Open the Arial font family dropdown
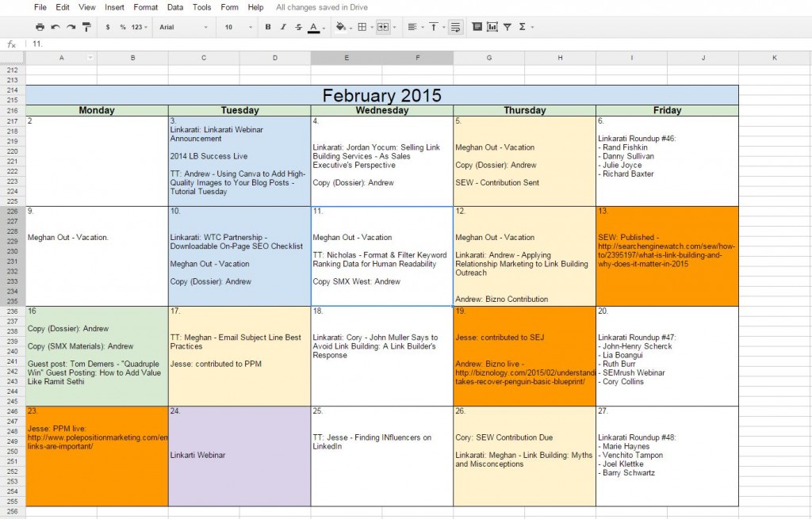 tap(182, 26)
